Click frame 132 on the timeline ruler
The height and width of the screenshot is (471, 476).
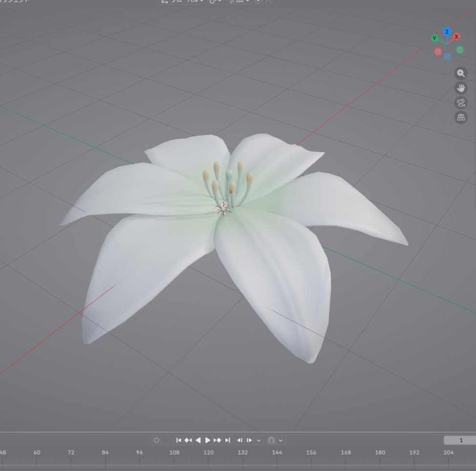[243, 452]
